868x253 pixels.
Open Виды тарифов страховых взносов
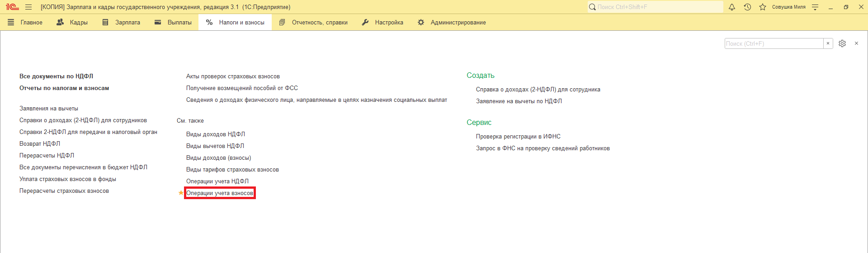click(232, 169)
